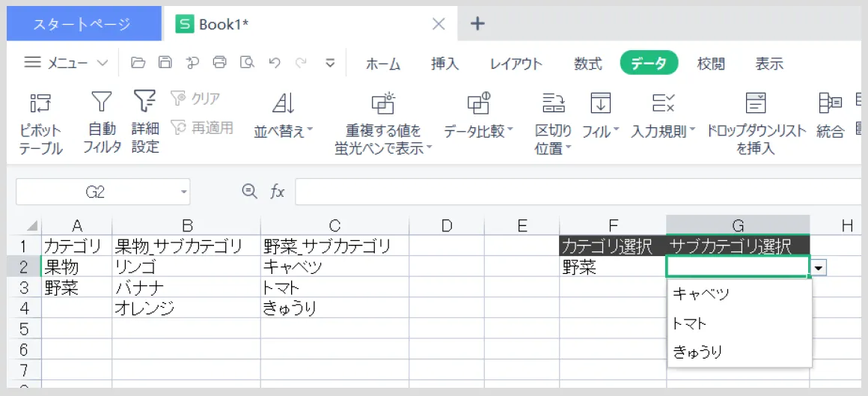The image size is (868, 396).
Task: Open the cell G2 dropdown arrow
Action: pos(819,269)
